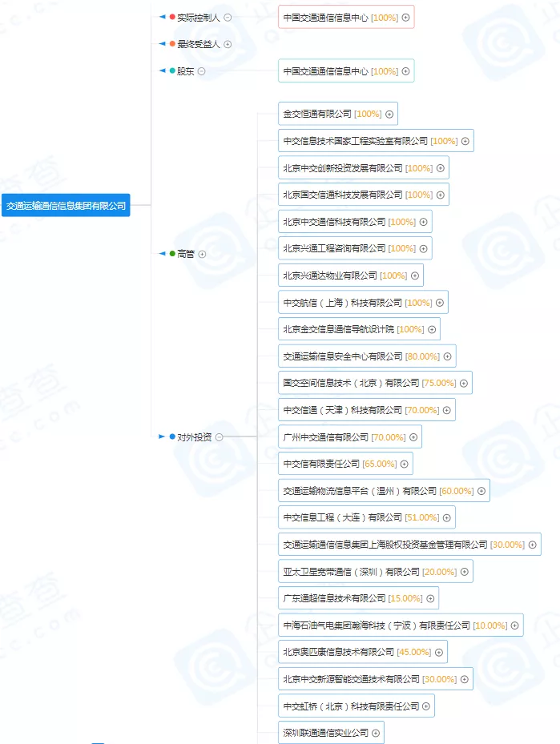Viewport: 560px width, 744px height.
Task: Expand 北京奥匹康信息技术有限公司 plus icon
Action: pos(439,653)
